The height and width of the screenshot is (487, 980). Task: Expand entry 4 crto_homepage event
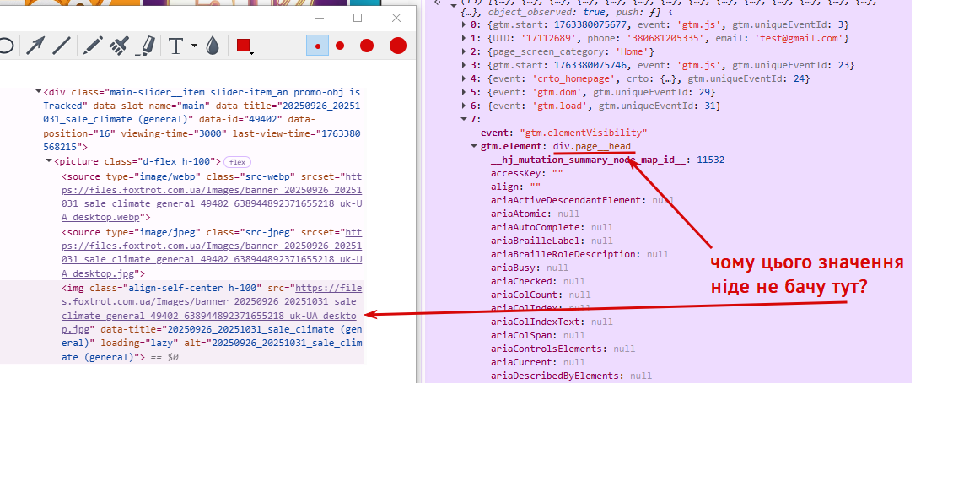[464, 78]
